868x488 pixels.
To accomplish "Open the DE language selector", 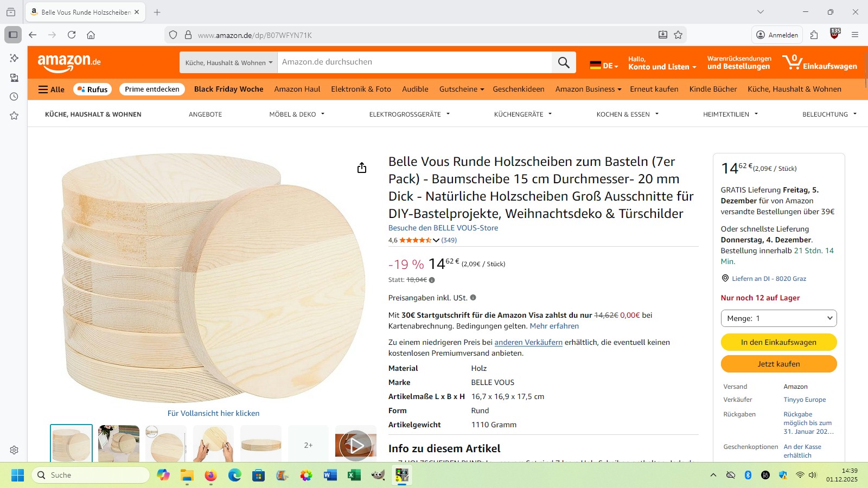I will click(x=604, y=65).
